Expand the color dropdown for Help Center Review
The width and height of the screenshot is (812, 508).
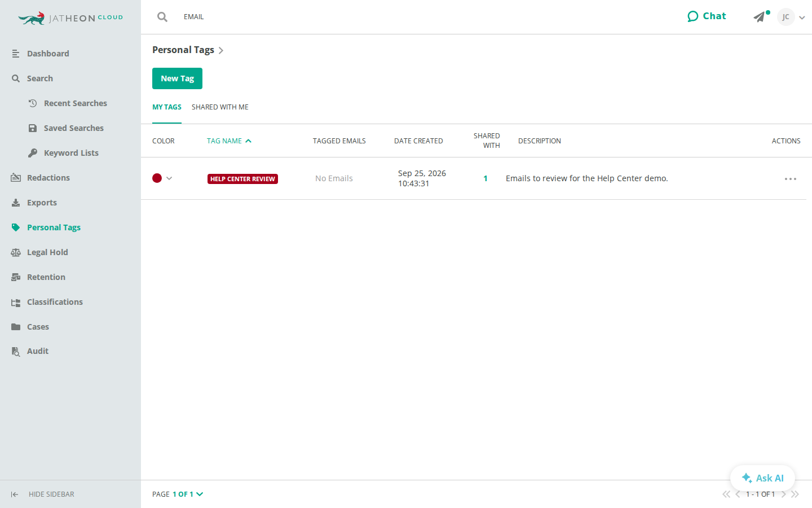[169, 178]
